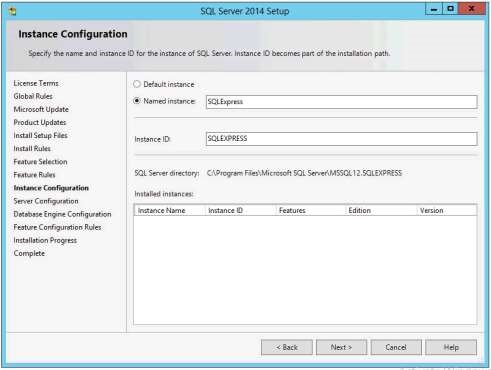
Task: Select Install Rules step in sidebar
Action: click(x=32, y=148)
